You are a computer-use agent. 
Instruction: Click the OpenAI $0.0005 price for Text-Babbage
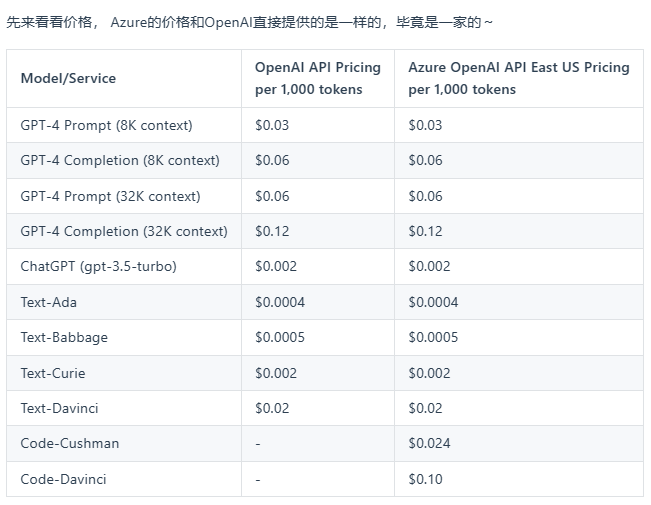pos(280,337)
